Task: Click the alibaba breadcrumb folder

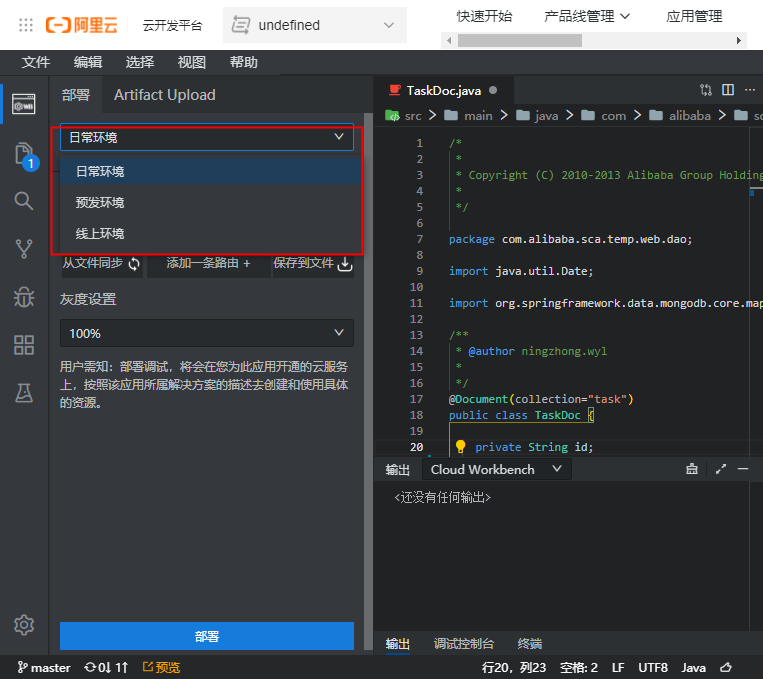Action: [680, 116]
